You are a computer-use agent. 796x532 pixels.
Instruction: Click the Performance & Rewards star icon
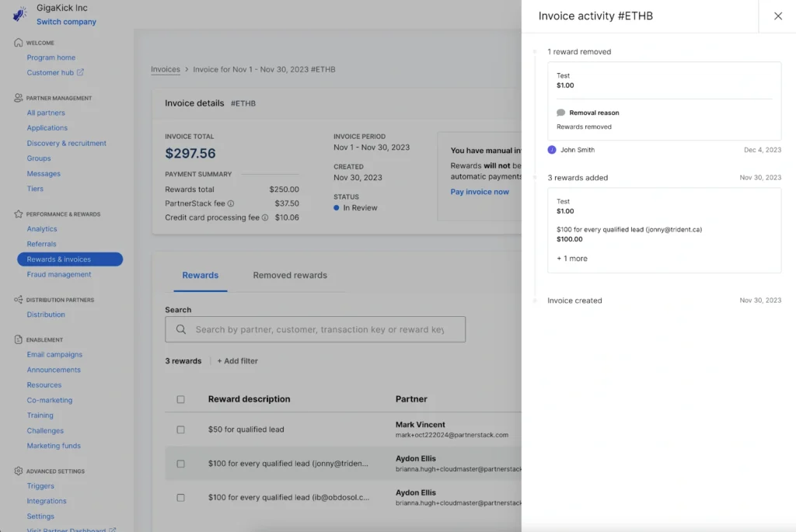tap(19, 214)
